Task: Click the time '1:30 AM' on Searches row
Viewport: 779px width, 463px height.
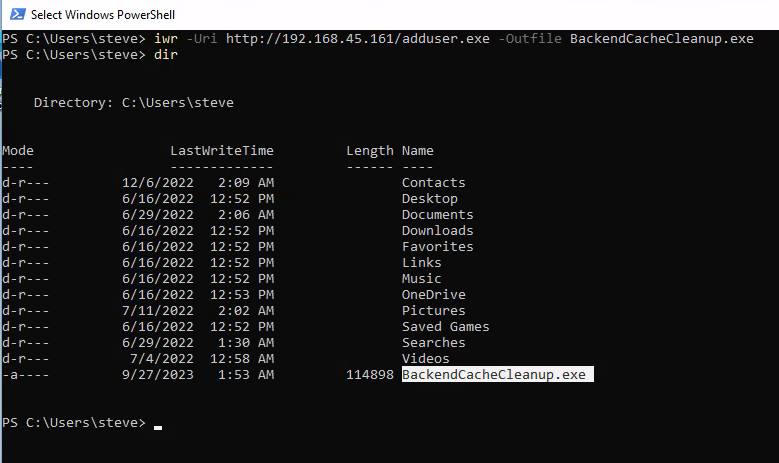Action: 246,342
